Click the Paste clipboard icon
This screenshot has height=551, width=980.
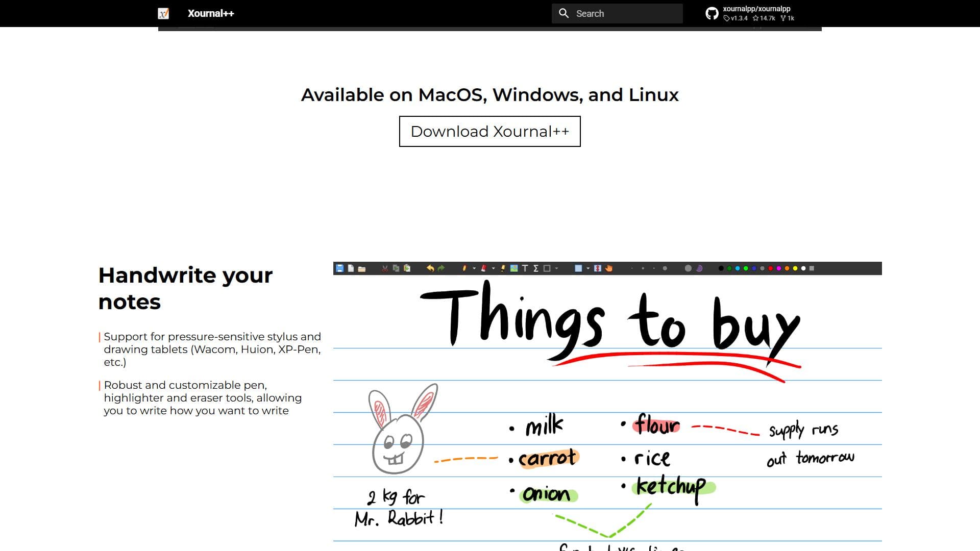pyautogui.click(x=407, y=268)
